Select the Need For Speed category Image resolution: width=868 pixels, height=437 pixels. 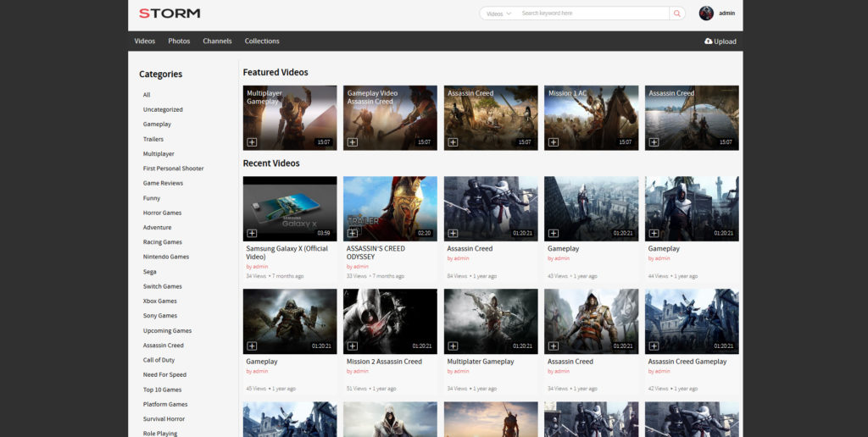coord(165,374)
